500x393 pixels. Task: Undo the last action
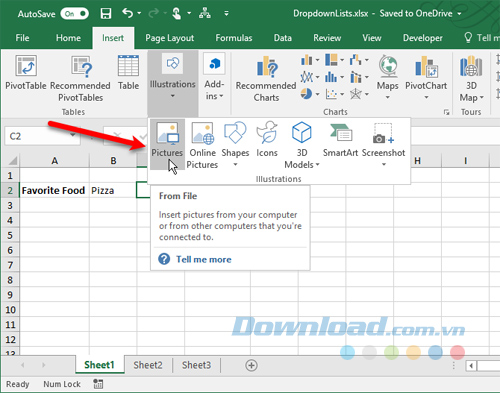[127, 13]
